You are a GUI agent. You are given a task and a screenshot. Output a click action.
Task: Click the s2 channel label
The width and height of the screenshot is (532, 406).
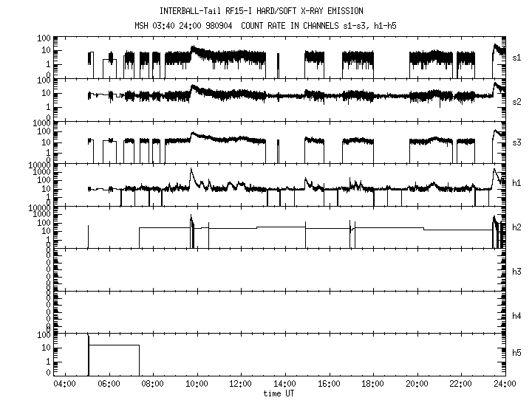(518, 99)
